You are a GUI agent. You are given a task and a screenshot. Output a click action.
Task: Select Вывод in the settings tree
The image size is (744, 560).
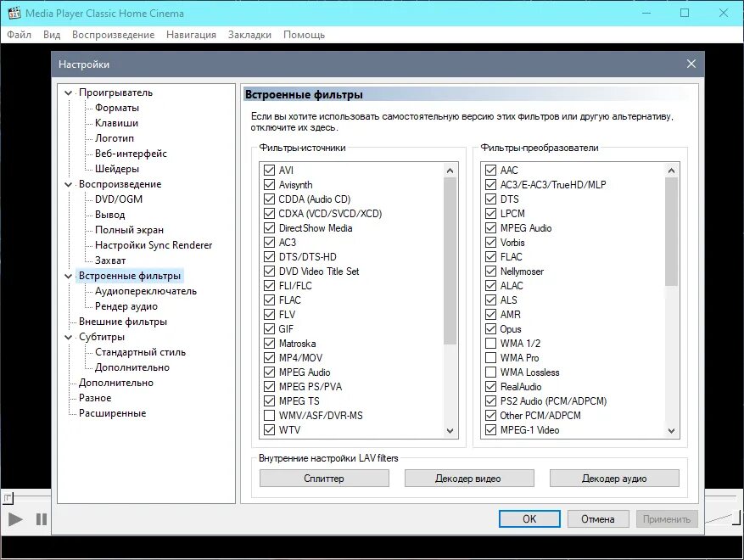click(109, 215)
